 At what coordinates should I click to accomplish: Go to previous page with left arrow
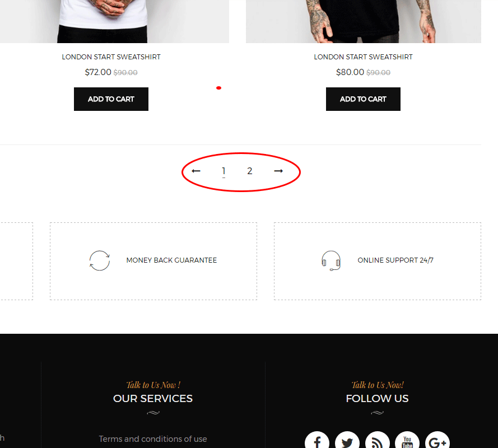click(x=196, y=171)
